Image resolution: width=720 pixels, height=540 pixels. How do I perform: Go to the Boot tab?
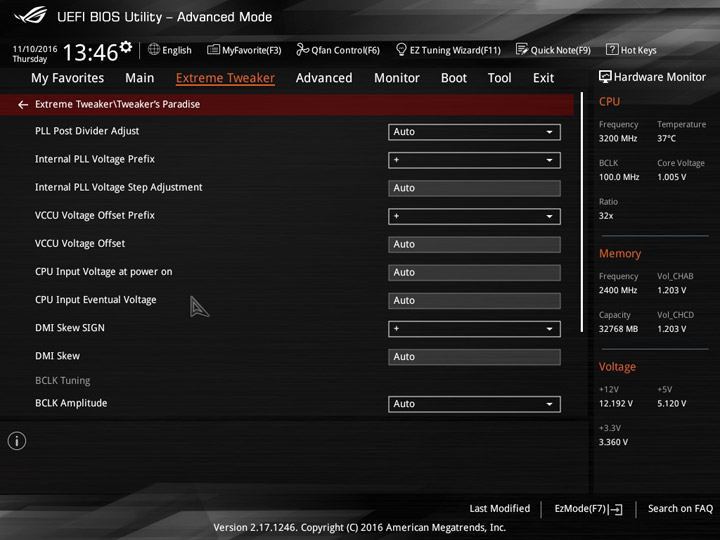454,78
